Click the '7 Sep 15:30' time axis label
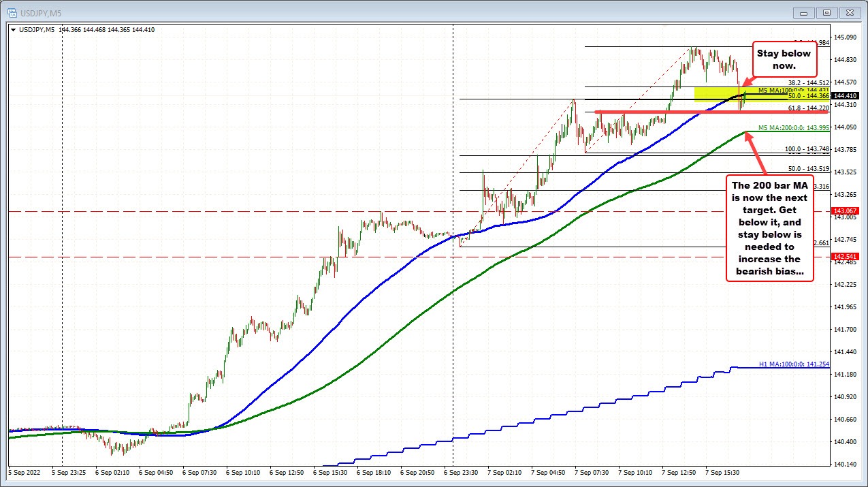Viewport: 868px width, 487px height. (722, 471)
